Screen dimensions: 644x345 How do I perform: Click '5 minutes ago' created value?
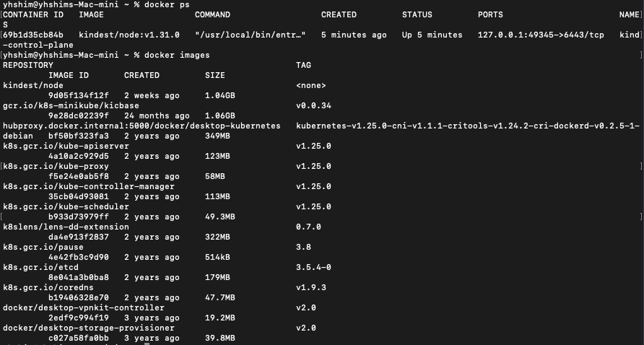click(354, 35)
